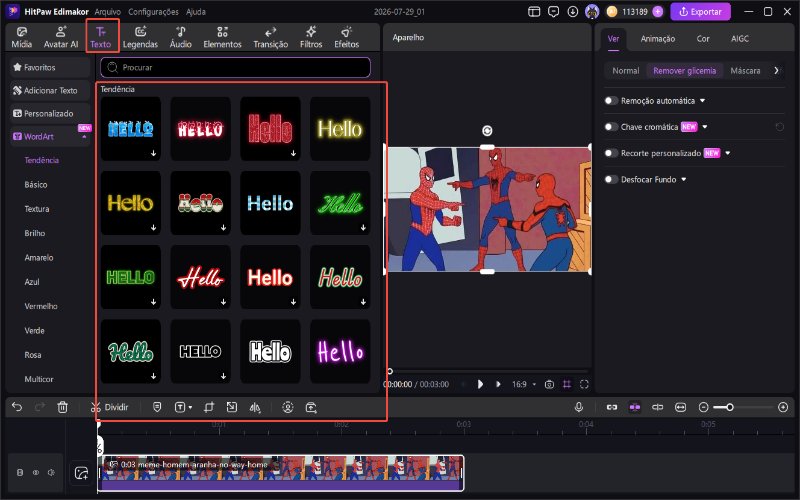Screen dimensions: 800x500
Task: Select the Básico WordArt category
Action: pos(36,185)
